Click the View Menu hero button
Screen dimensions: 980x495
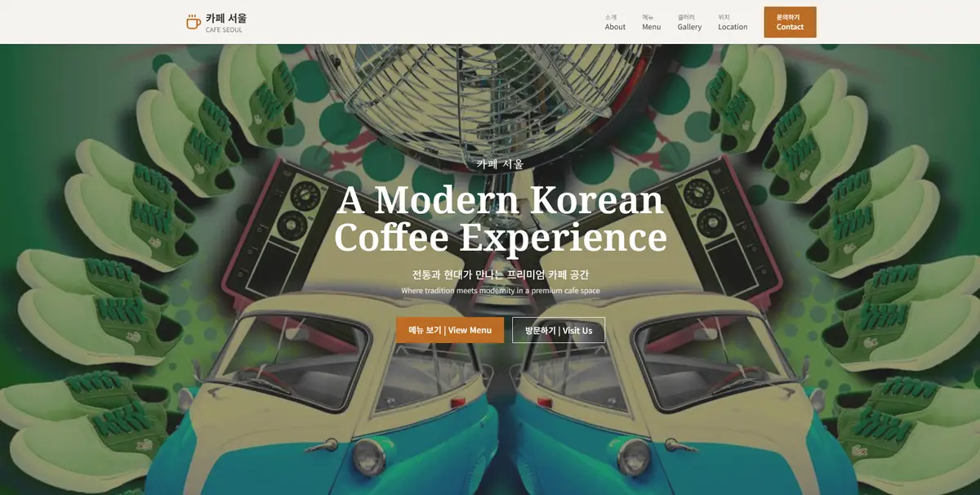[x=450, y=330]
